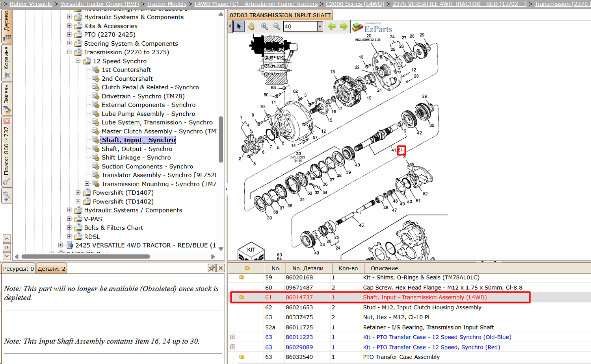591x364 pixels.
Task: Collapse the Transmission (2270 to 2375) node
Action: pyautogui.click(x=69, y=52)
